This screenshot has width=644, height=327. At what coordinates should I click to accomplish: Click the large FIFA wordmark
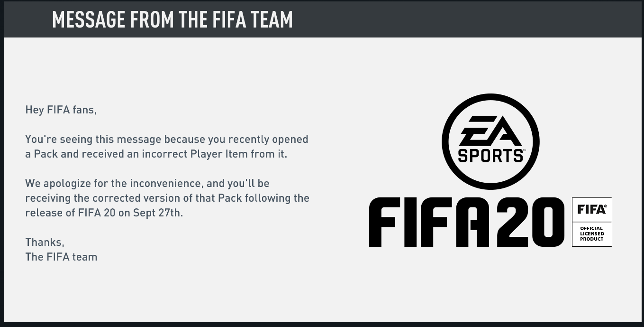(429, 222)
